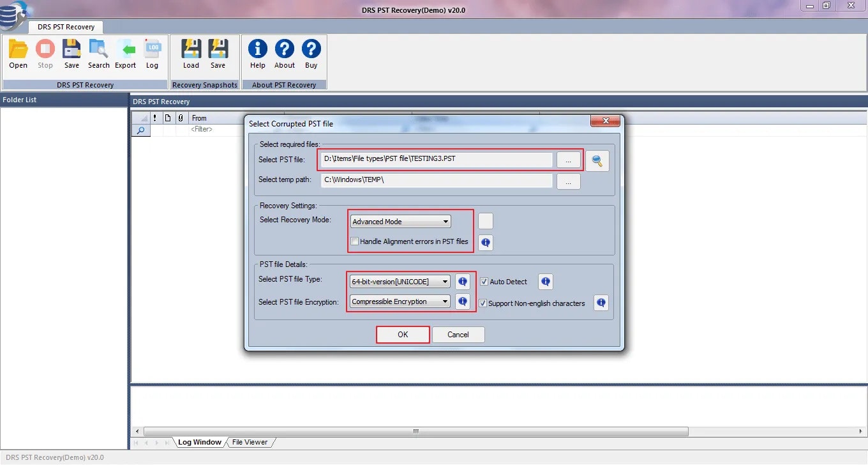This screenshot has width=868, height=465.
Task: Switch to the File Viewer tab
Action: point(250,442)
